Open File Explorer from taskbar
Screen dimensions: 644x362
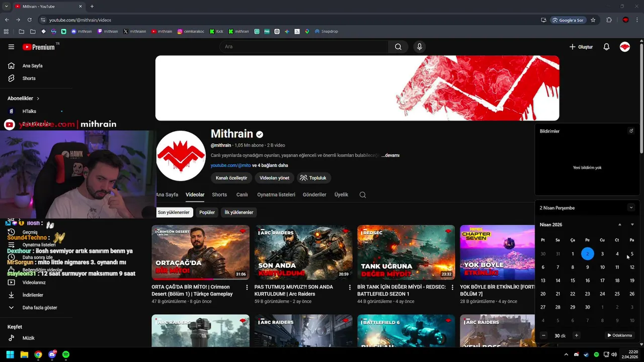[24, 354]
